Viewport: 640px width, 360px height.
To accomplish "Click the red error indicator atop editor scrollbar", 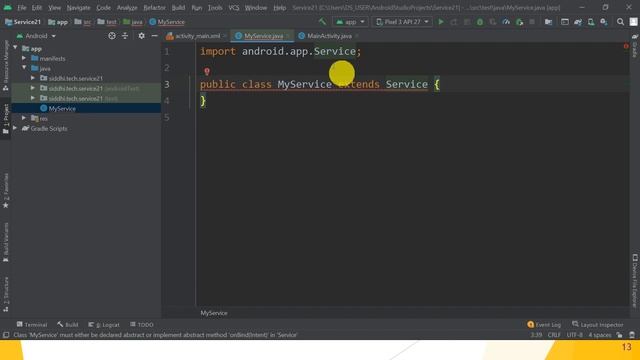I will click(x=626, y=46).
